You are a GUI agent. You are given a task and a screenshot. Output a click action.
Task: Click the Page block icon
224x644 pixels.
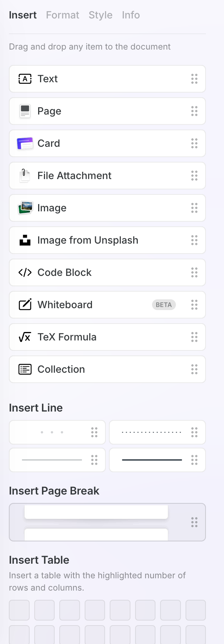(25, 111)
